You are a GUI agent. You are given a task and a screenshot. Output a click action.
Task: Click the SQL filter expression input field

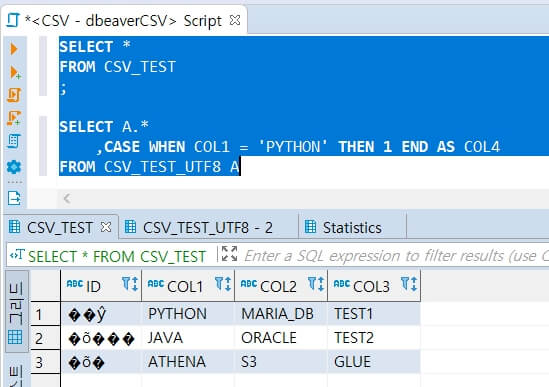click(396, 256)
